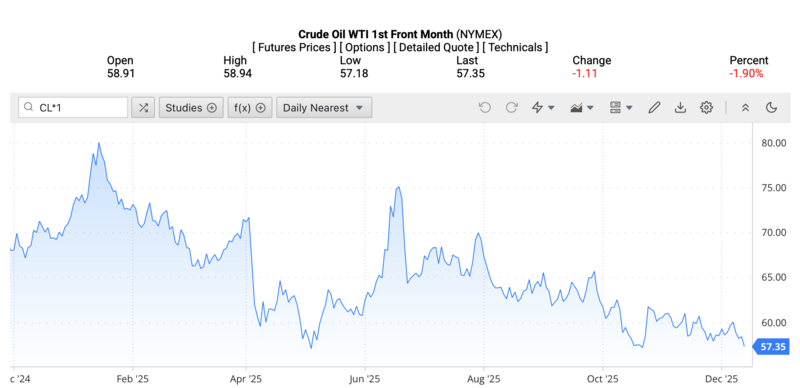This screenshot has height=388, width=800.
Task: Click the CL*1 symbol input field
Action: (x=73, y=108)
